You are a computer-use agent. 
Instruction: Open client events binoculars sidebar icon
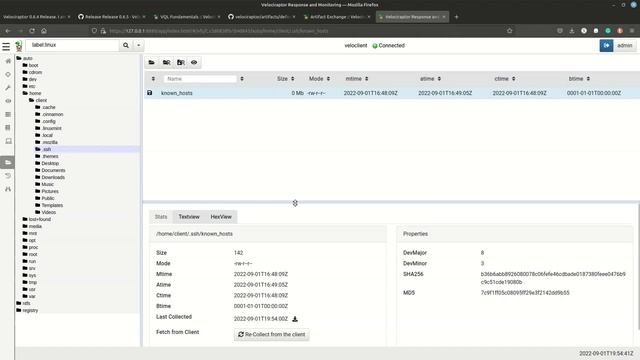coord(8,189)
